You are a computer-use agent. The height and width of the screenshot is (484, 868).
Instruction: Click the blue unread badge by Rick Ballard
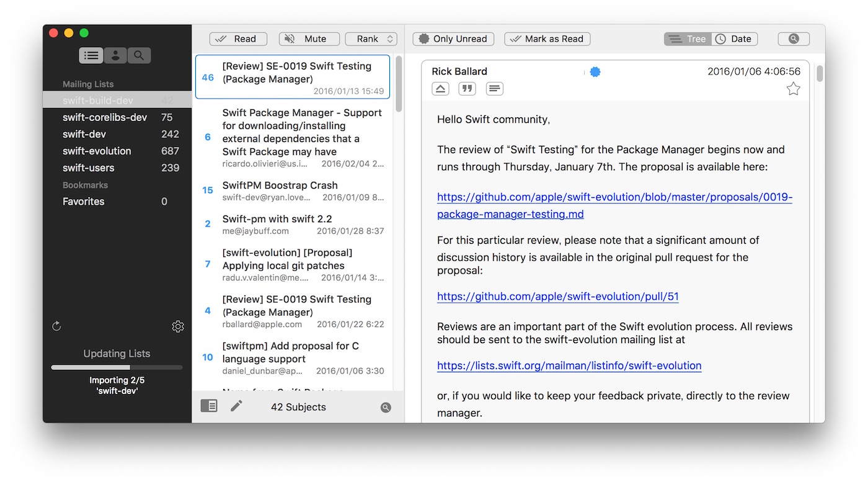595,72
